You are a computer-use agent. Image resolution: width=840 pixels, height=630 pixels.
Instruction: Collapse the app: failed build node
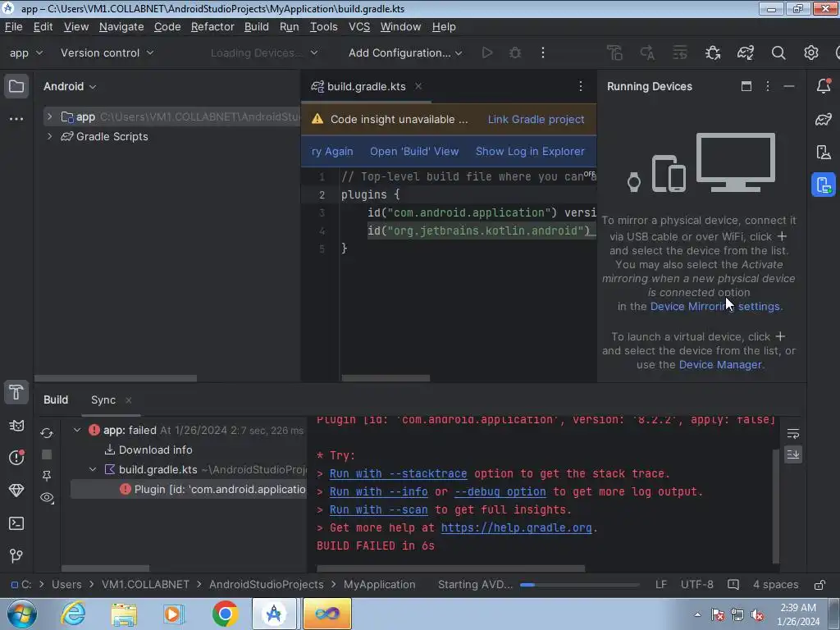(77, 430)
